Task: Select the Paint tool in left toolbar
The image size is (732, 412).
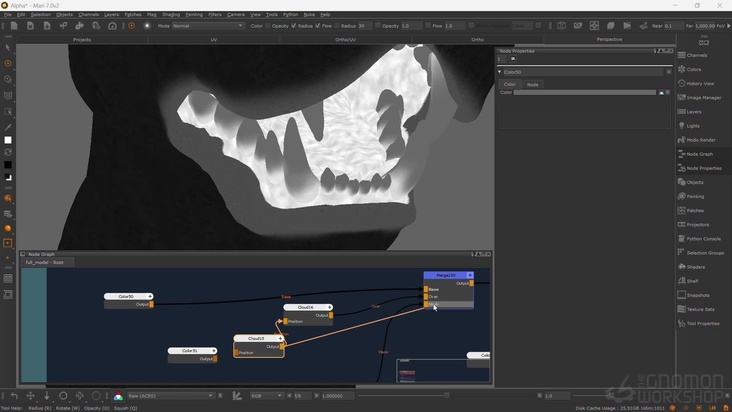Action: [x=7, y=63]
